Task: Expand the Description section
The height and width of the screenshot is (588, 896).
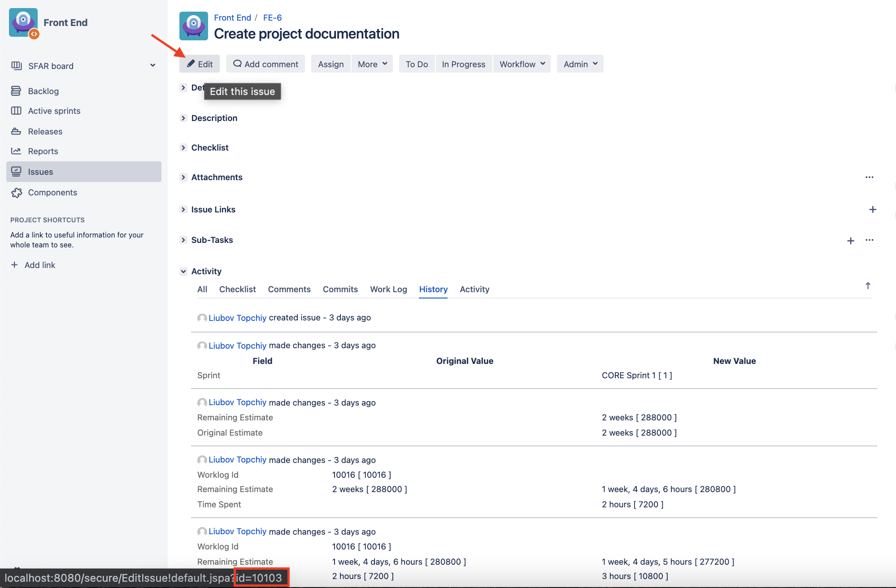Action: pyautogui.click(x=183, y=118)
